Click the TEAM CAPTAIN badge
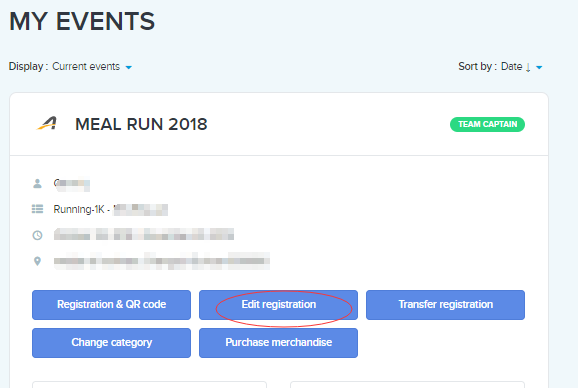The height and width of the screenshot is (388, 578). click(x=487, y=124)
